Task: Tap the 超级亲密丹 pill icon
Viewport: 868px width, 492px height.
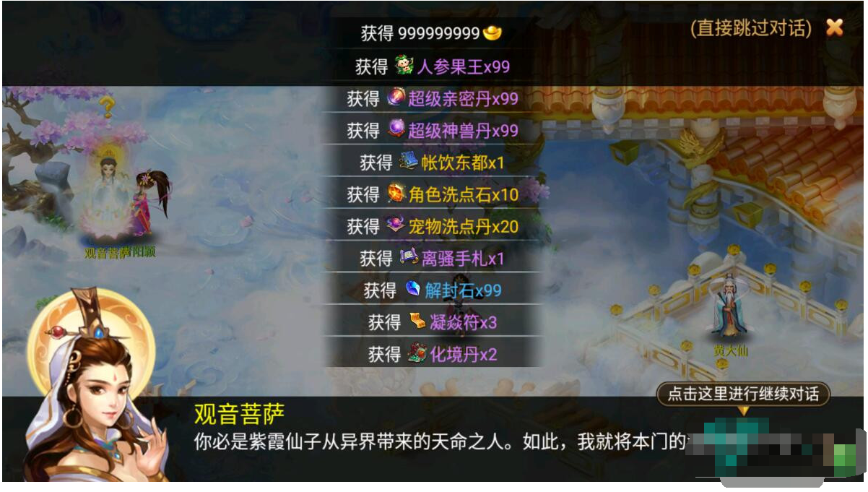Action: pos(396,98)
